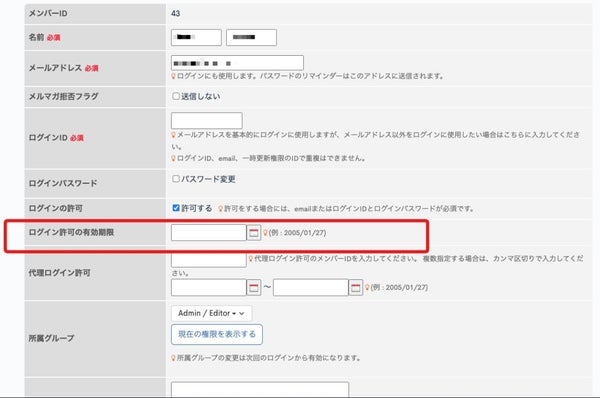Click the メールアドレス input field
This screenshot has width=600, height=398.
237,63
